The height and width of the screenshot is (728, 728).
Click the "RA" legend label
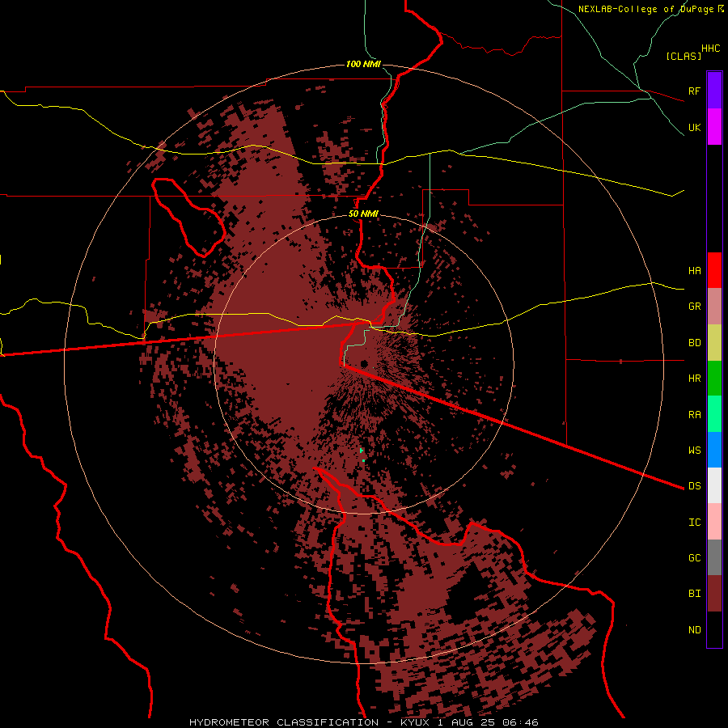coord(694,415)
